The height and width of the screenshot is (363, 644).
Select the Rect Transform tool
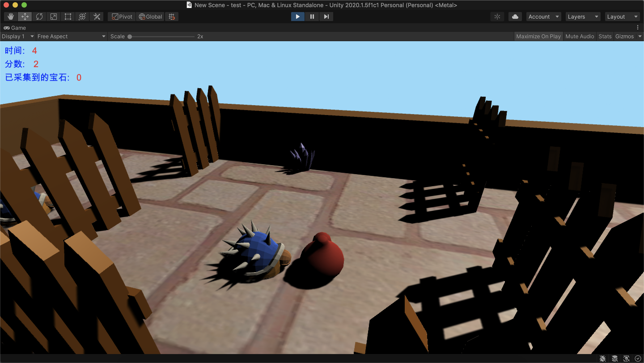point(68,17)
